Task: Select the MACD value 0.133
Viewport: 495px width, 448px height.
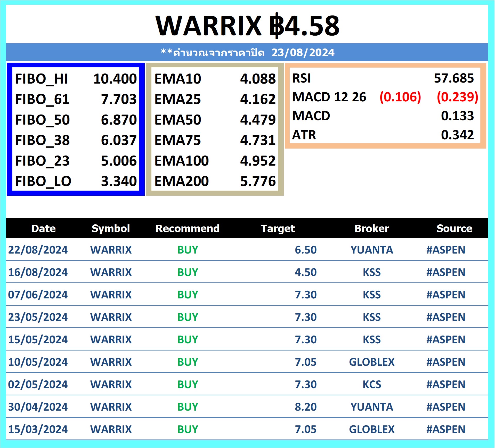Action: (457, 116)
